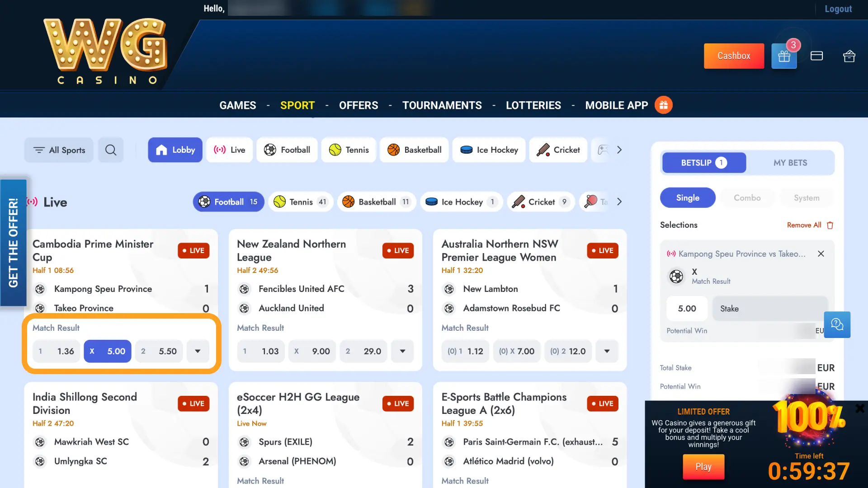Open the All Sports filter menu
The image size is (868, 488).
pos(59,150)
